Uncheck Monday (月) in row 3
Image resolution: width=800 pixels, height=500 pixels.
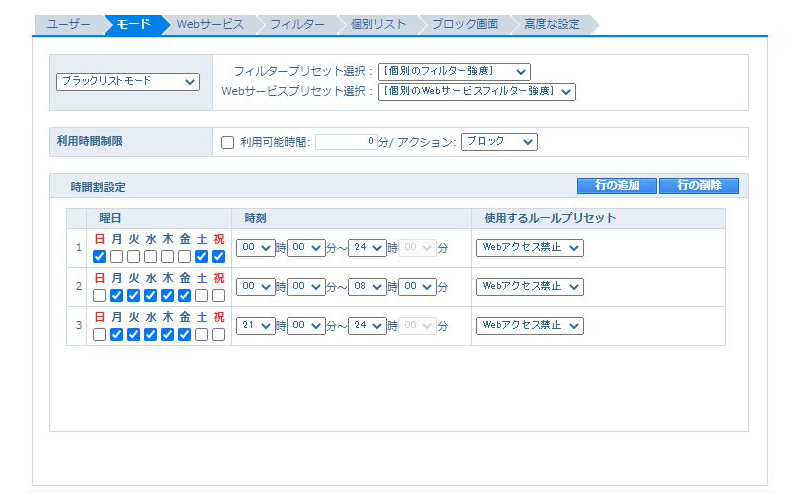(116, 334)
